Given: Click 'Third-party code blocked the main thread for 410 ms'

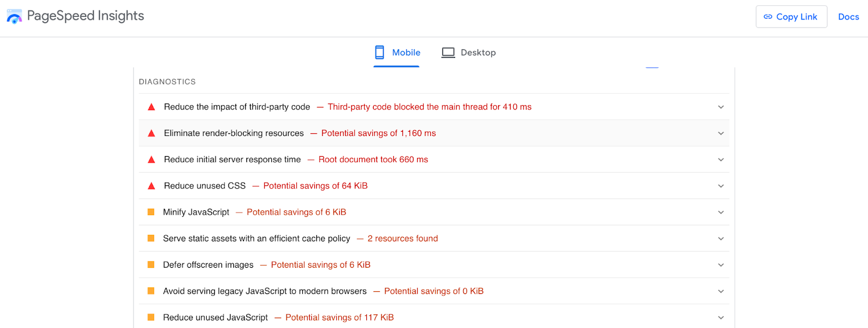Looking at the screenshot, I should 430,107.
